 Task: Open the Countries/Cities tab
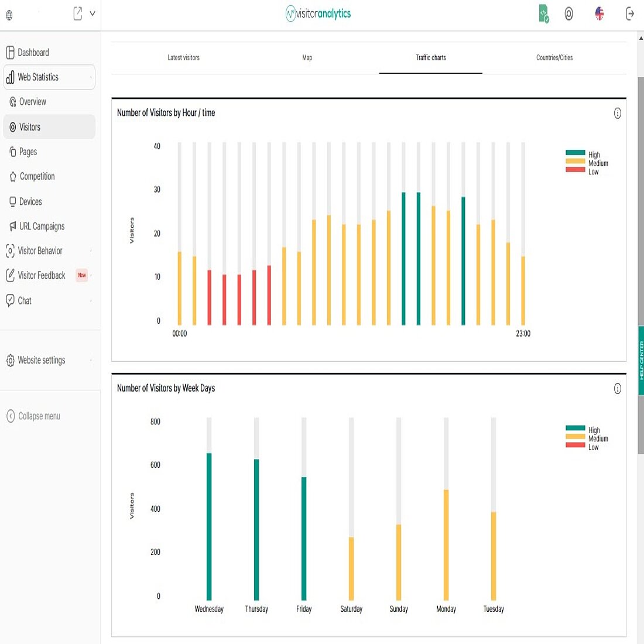coord(554,57)
